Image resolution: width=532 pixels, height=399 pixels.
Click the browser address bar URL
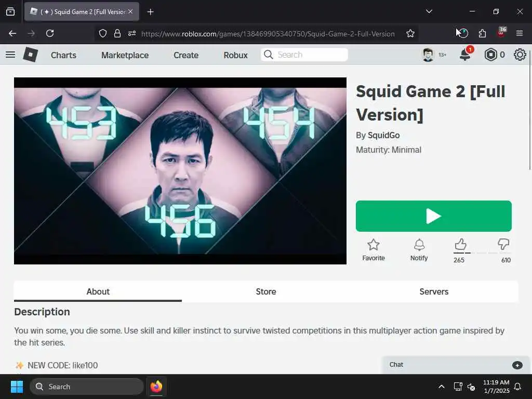pyautogui.click(x=268, y=34)
